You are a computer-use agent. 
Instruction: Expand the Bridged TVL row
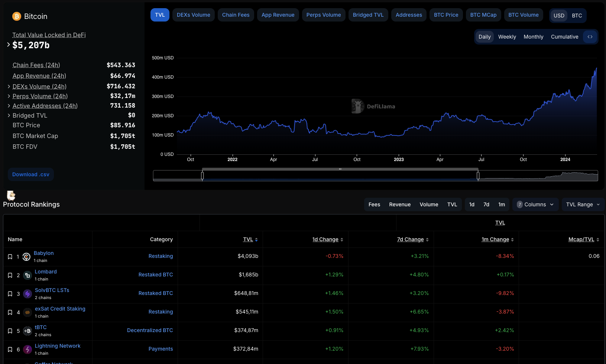point(9,115)
